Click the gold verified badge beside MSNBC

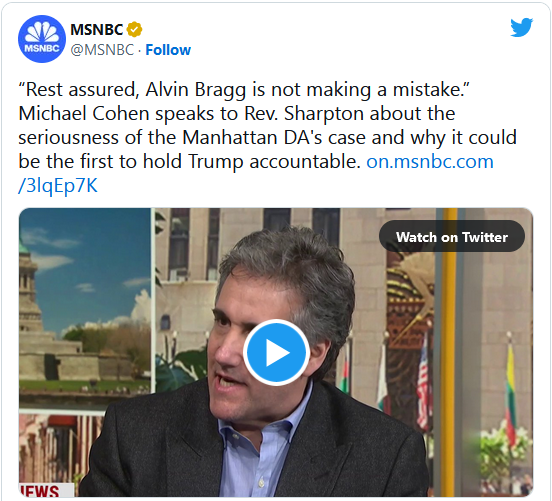[134, 29]
